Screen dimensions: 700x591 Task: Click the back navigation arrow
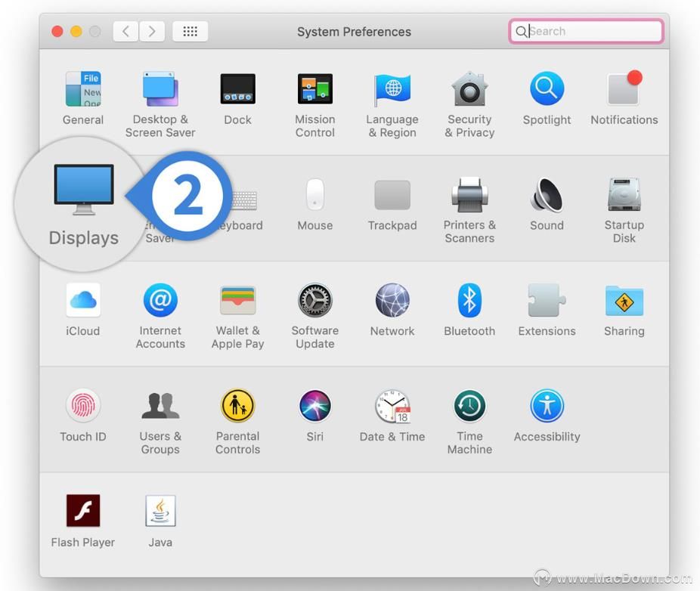(125, 31)
